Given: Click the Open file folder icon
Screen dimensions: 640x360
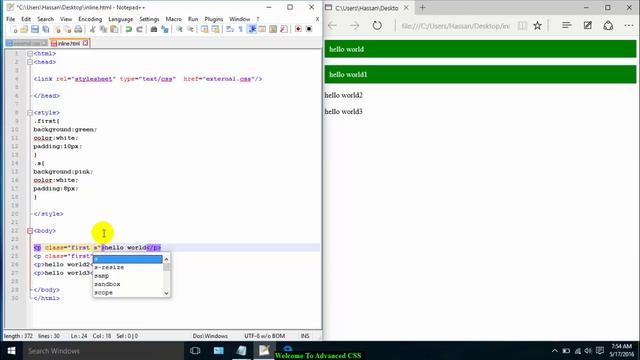Looking at the screenshot, I should pyautogui.click(x=24, y=29).
